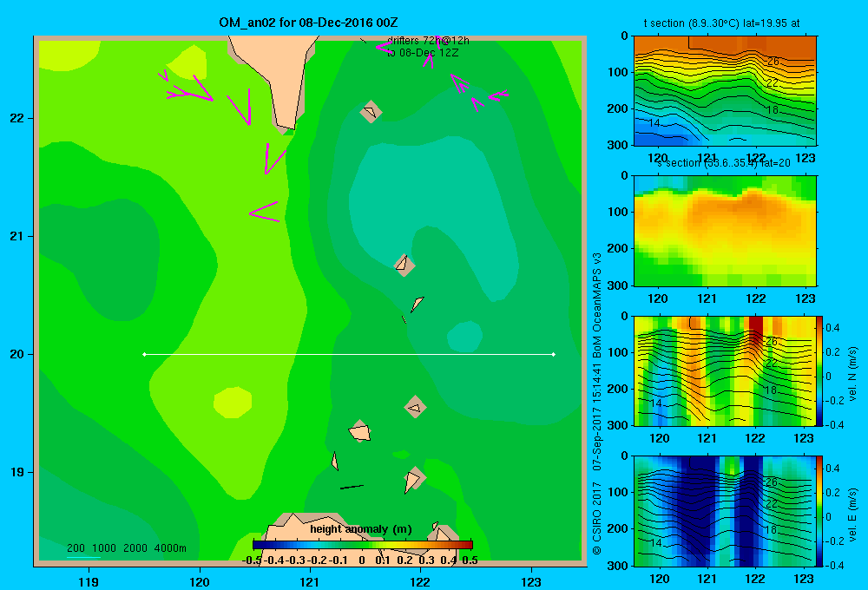Click the 100 depth label of salinity section
Viewport: 868px width, 590px height.
pyautogui.click(x=618, y=212)
